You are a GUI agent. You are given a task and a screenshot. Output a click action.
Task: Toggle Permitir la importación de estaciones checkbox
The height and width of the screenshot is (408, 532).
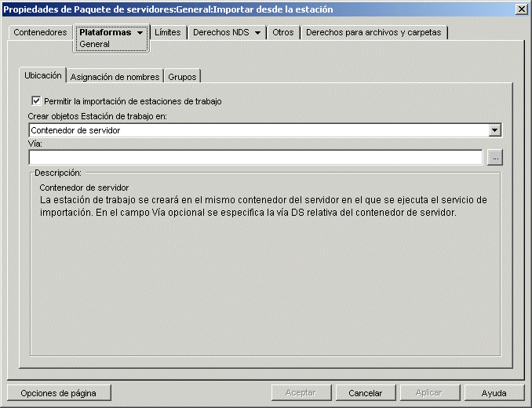[x=36, y=100]
